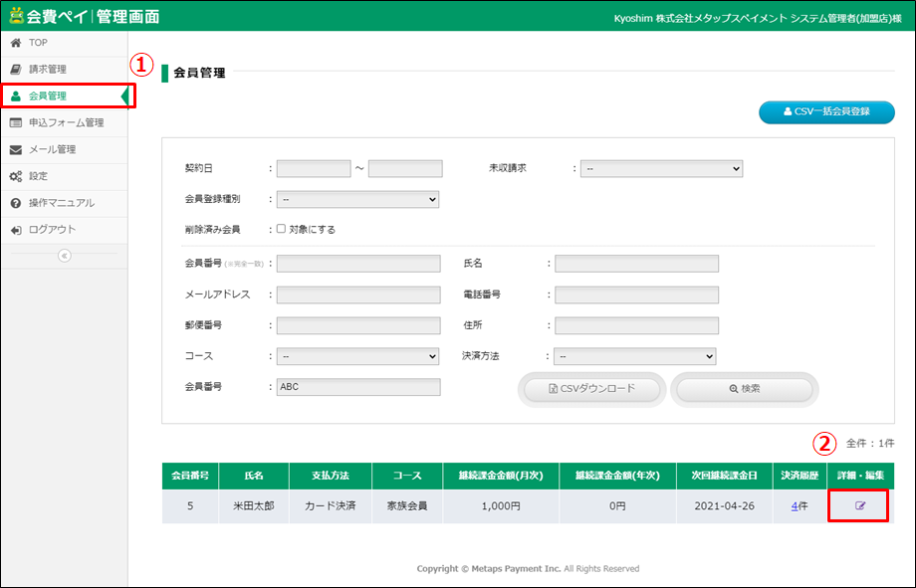Click the 申込フォーム管理 form icon
This screenshot has height=588, width=916.
pyautogui.click(x=16, y=123)
